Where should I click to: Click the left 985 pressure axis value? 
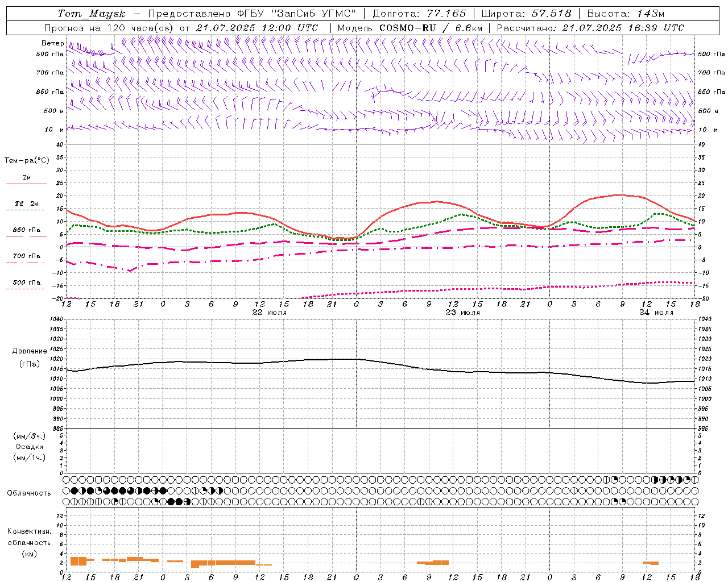coord(59,429)
